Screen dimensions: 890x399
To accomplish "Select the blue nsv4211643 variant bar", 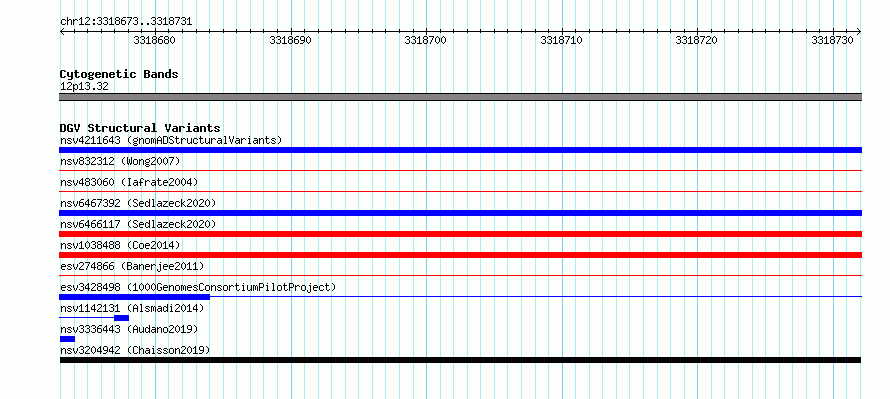I will tap(460, 150).
